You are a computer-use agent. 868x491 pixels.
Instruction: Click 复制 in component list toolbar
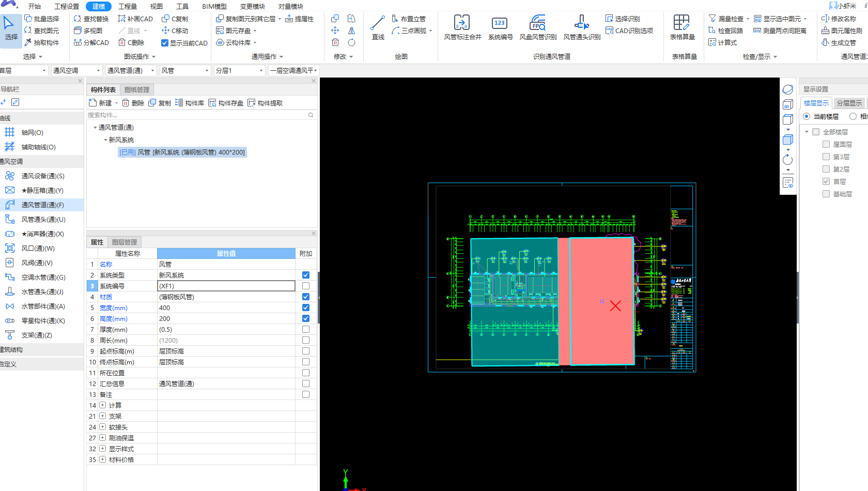pyautogui.click(x=160, y=103)
